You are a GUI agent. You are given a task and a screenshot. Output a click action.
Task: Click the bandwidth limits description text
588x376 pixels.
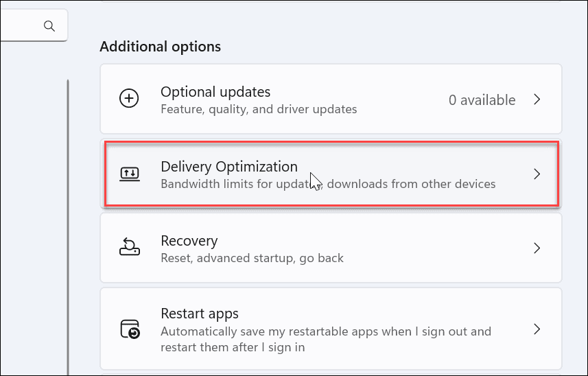tap(327, 184)
